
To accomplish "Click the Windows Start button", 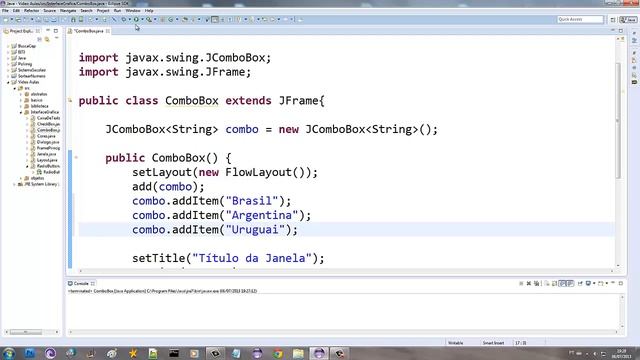I will coord(9,353).
